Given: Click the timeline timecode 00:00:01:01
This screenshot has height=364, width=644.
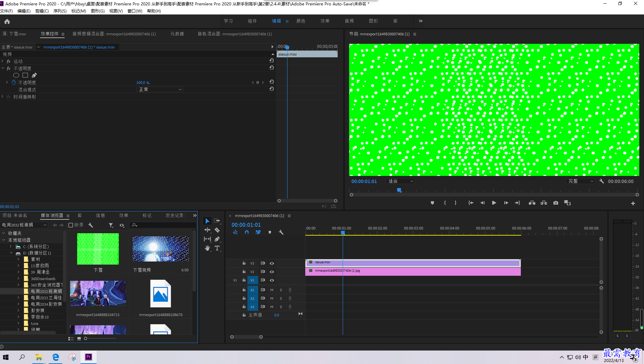Looking at the screenshot, I should click(246, 225).
